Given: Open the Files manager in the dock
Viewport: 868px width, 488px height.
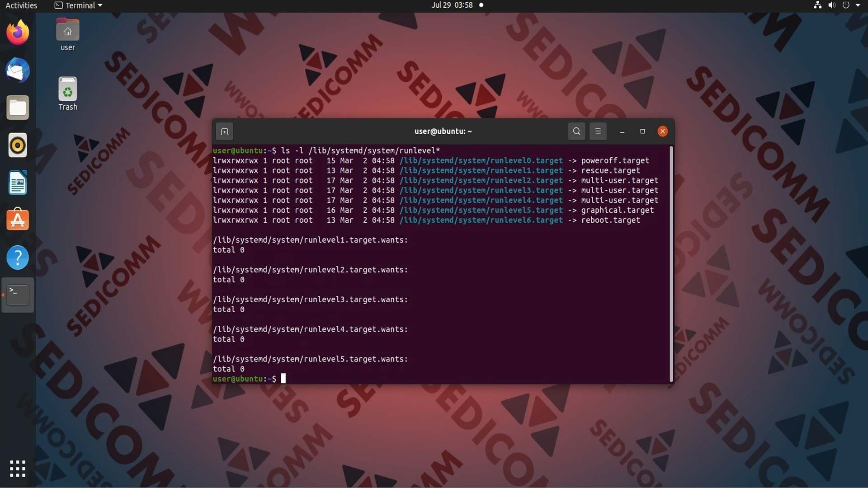Looking at the screenshot, I should [x=18, y=108].
